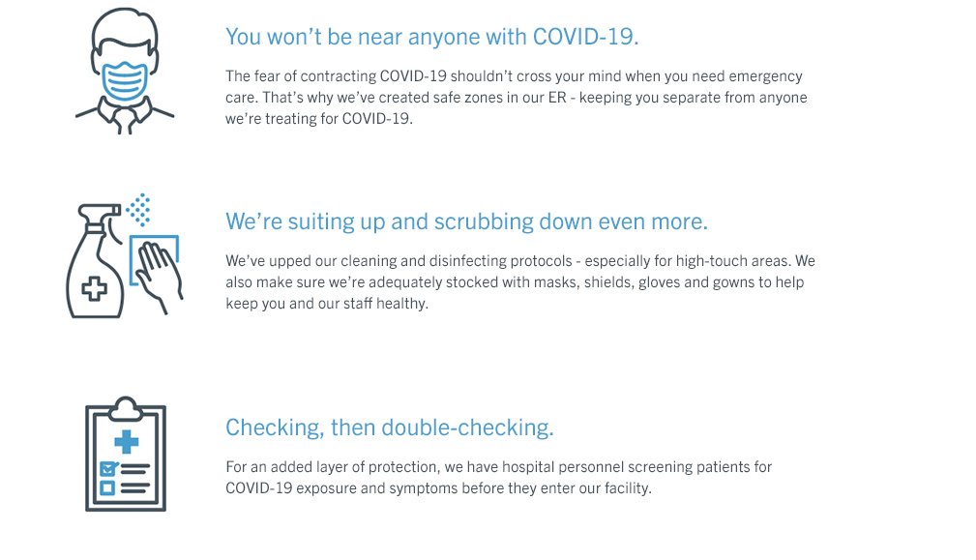Click the paragraph about cleaning and disinfecting protocols
This screenshot has height=560, width=976.
pyautogui.click(x=520, y=281)
